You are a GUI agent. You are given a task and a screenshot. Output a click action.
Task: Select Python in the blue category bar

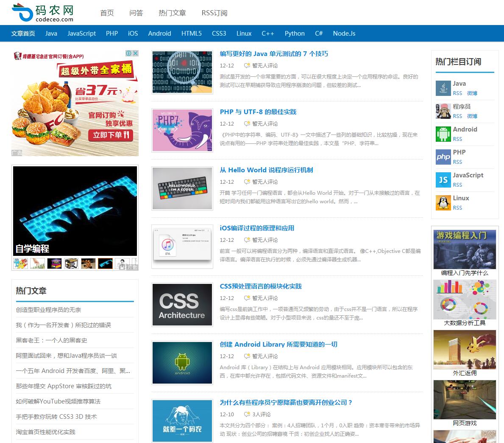[x=295, y=34]
